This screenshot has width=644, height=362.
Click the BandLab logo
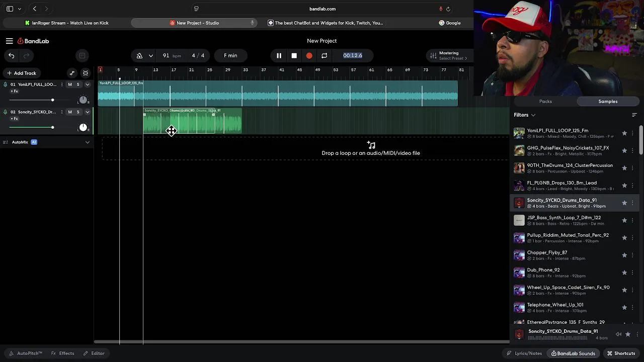click(x=33, y=41)
